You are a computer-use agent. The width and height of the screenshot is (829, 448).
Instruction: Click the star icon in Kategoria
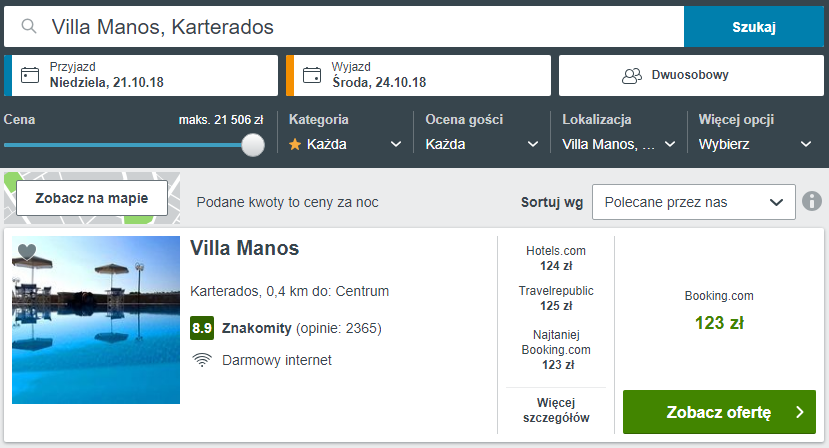coord(295,144)
